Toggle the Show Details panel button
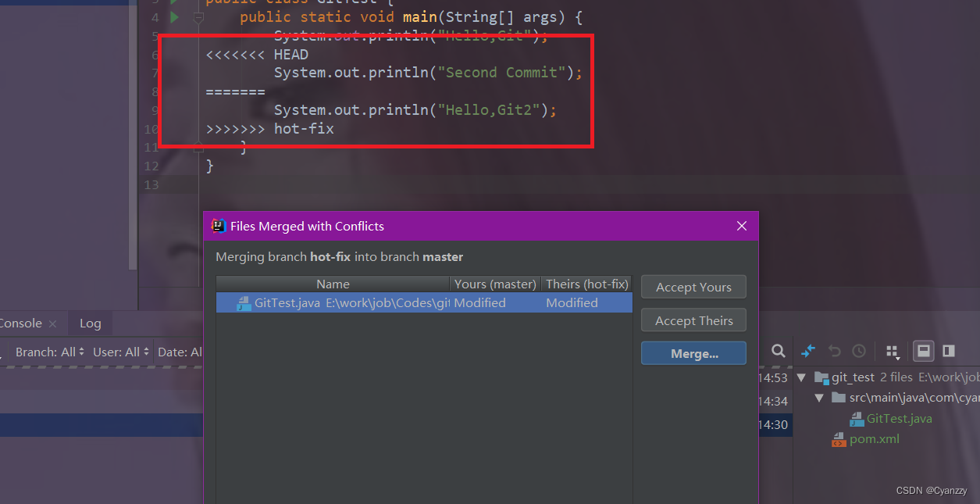 tap(924, 351)
